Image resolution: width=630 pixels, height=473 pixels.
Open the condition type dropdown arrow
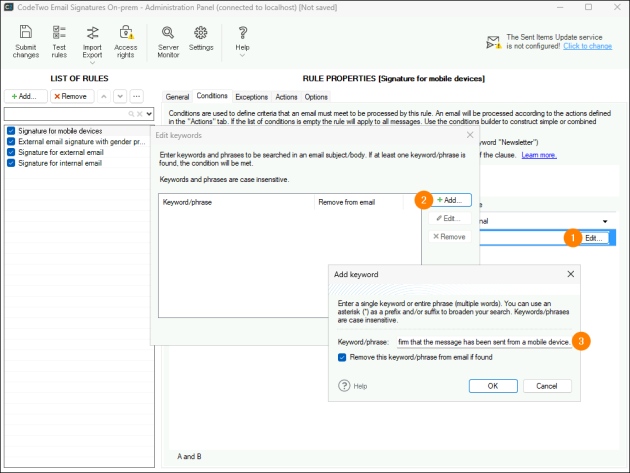(605, 221)
